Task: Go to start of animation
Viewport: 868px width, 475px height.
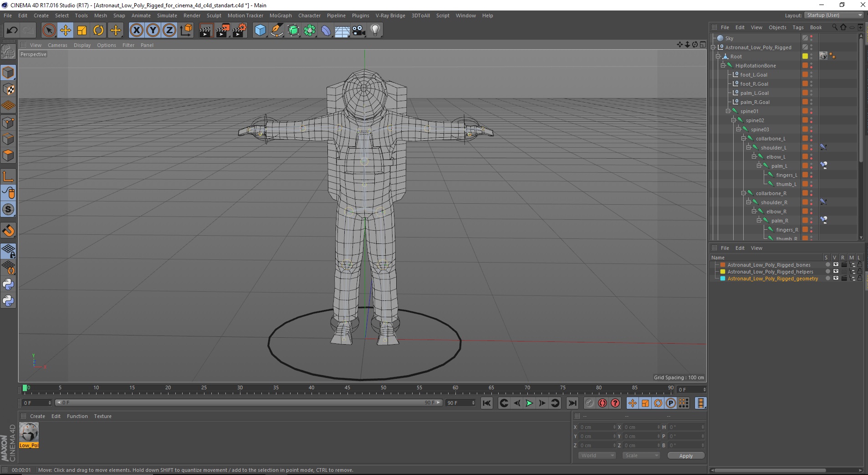Action: tap(487, 403)
